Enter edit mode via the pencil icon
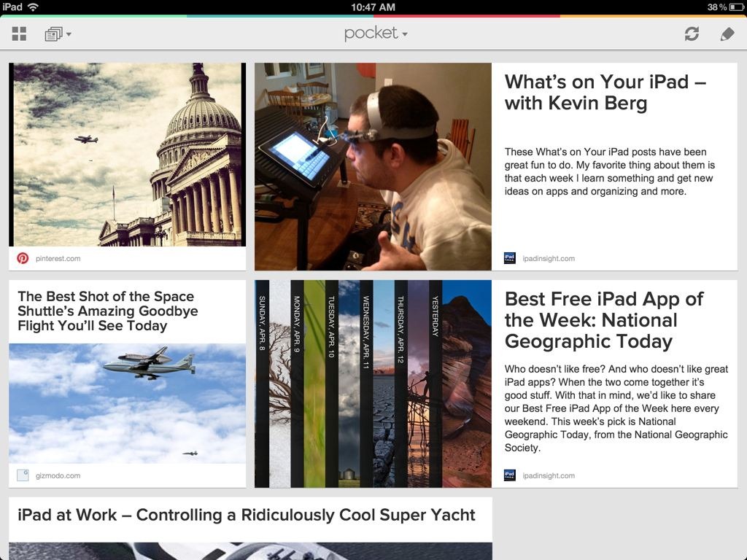This screenshot has height=560, width=747. pyautogui.click(x=727, y=34)
